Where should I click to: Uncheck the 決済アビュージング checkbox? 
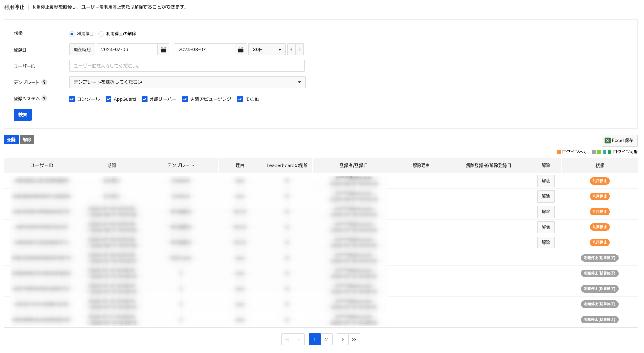(x=185, y=99)
